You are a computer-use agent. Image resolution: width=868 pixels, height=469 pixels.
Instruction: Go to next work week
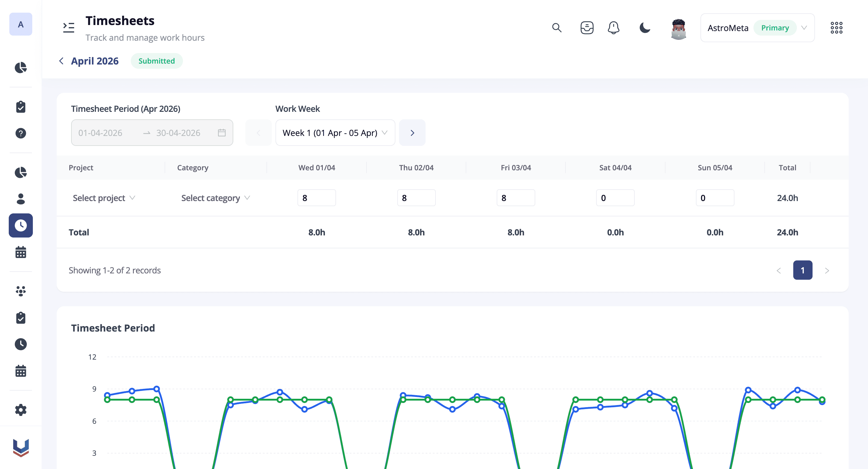[412, 133]
